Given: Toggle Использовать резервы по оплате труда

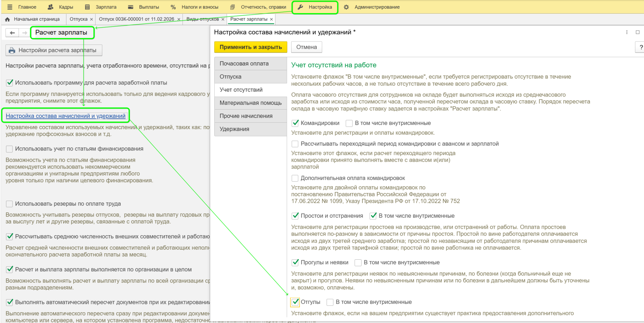Looking at the screenshot, I should coord(9,204).
